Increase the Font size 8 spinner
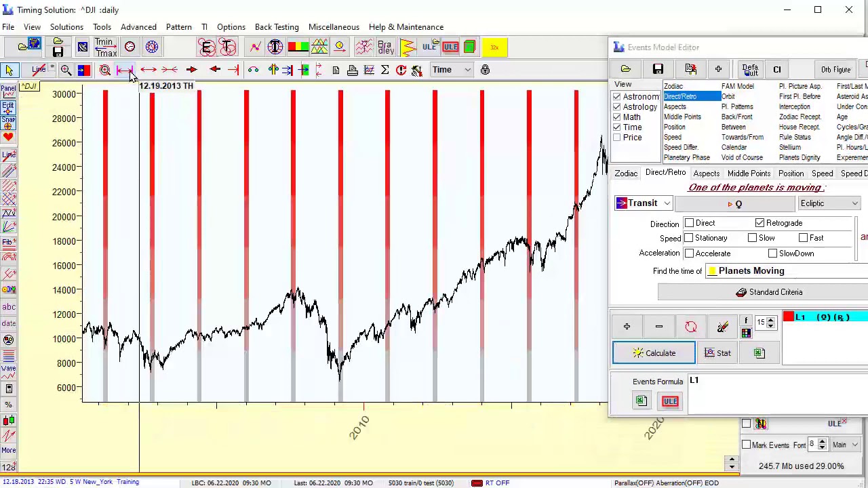Viewport: 868px width, 488px height. pos(822,442)
